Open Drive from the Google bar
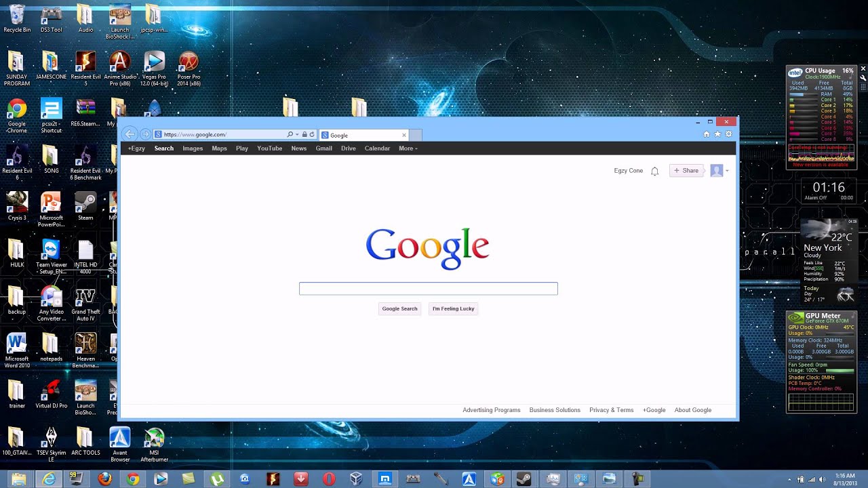The image size is (868, 488). tap(349, 148)
